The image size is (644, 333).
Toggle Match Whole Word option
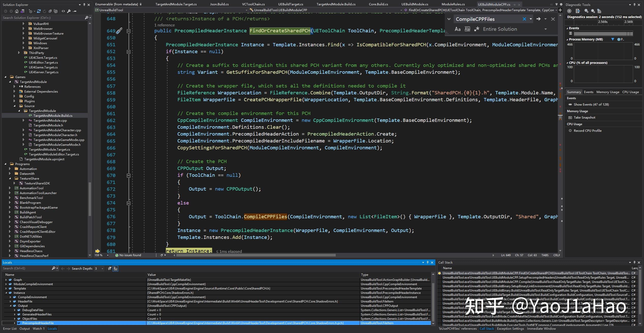(x=467, y=29)
